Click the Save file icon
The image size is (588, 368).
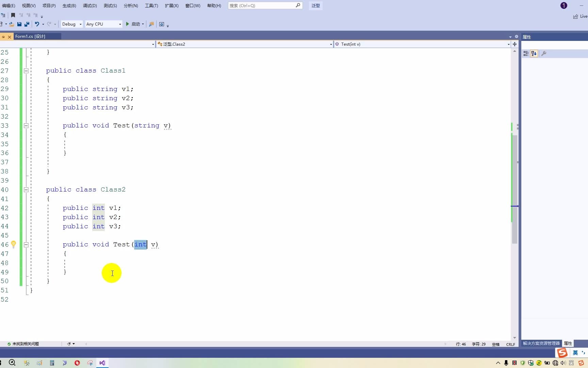(19, 24)
